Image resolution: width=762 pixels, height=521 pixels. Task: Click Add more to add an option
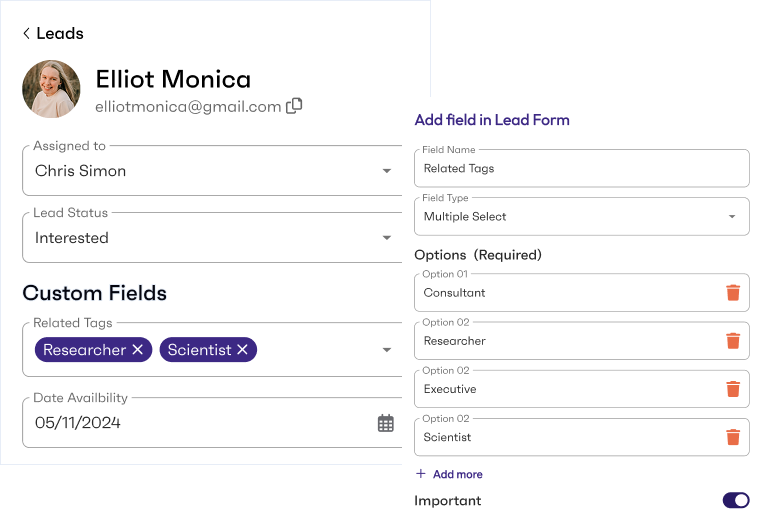449,474
